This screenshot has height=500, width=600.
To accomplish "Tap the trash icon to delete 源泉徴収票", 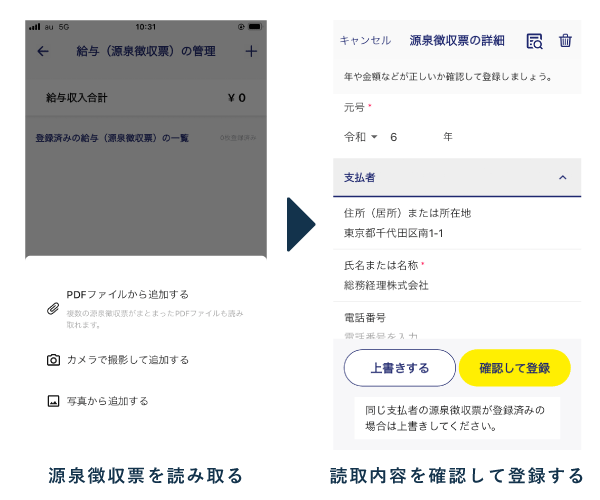I will [x=565, y=41].
